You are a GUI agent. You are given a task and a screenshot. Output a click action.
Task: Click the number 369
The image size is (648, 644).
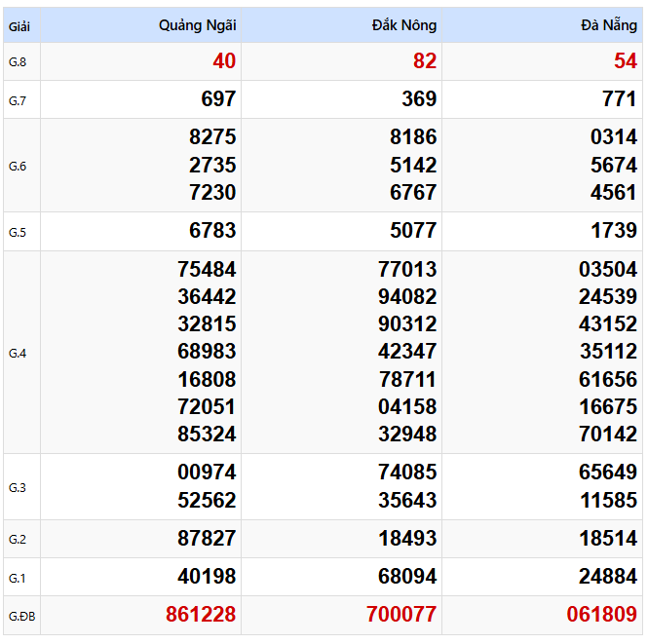click(419, 99)
